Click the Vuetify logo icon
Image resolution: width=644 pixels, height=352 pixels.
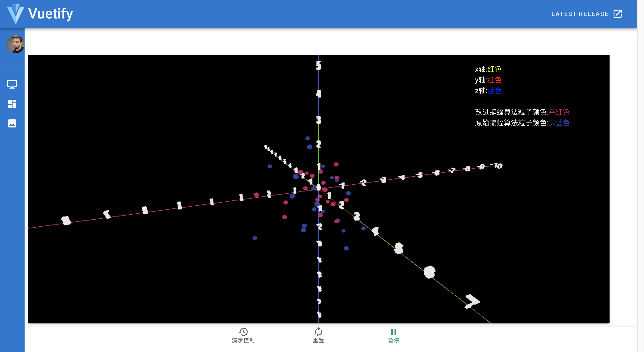coord(15,14)
